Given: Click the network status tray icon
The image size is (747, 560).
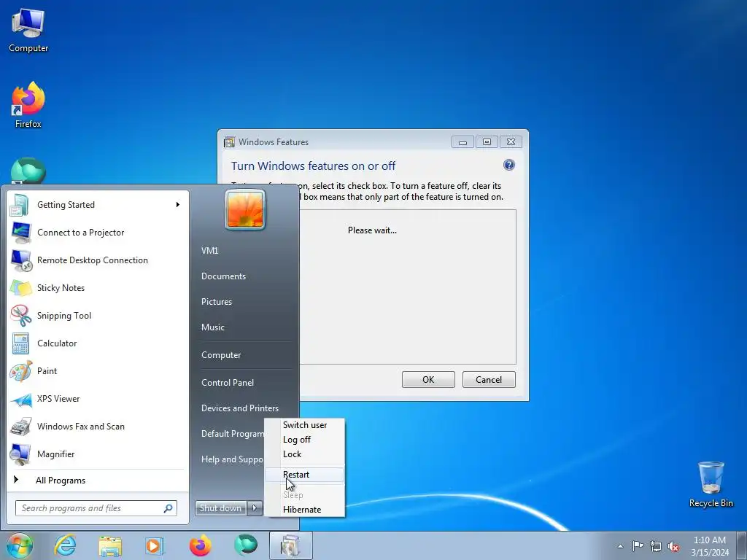Looking at the screenshot, I should 656,546.
